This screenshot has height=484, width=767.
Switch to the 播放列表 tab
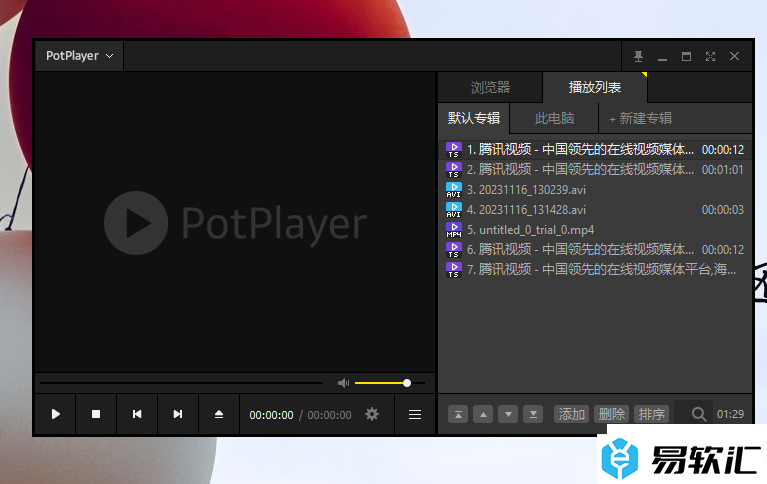point(595,88)
